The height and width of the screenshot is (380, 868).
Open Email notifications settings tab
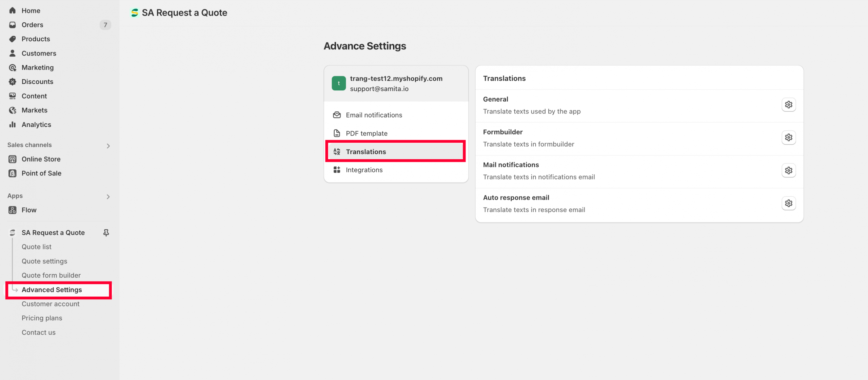click(x=396, y=115)
